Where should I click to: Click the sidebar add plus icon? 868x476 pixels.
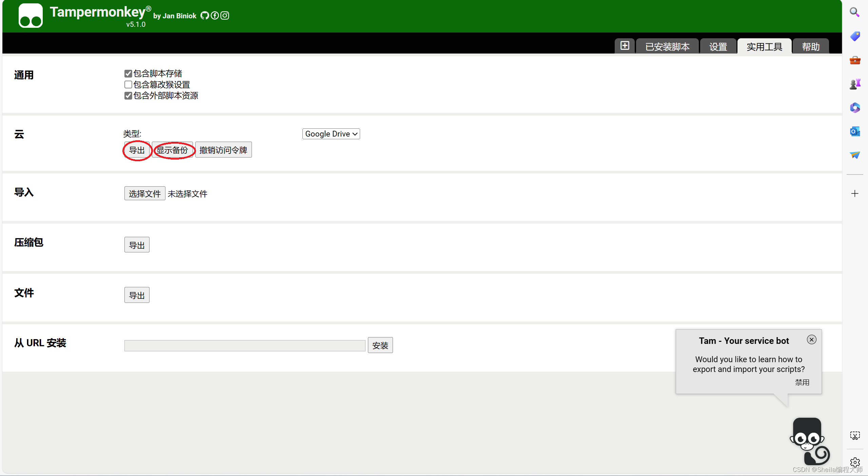855,193
